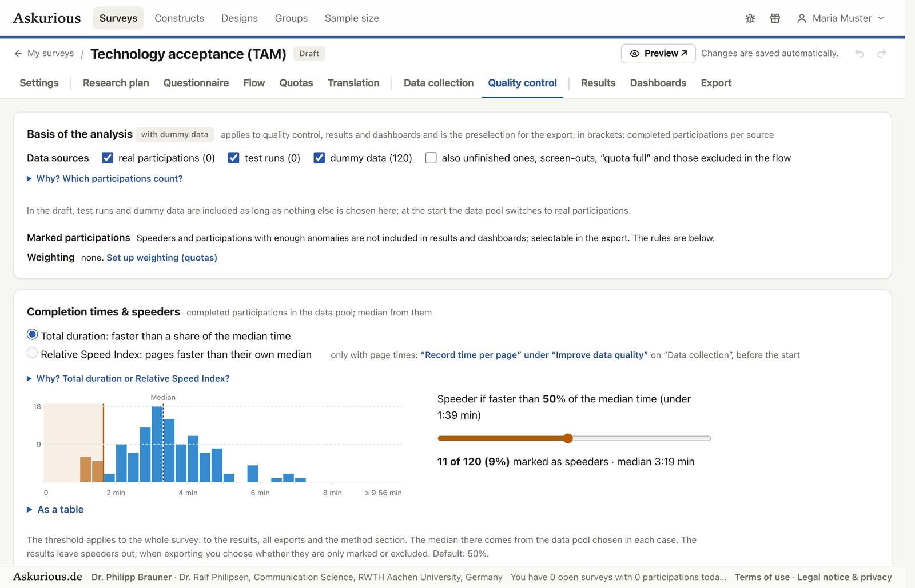Click the bug report icon

click(x=750, y=18)
